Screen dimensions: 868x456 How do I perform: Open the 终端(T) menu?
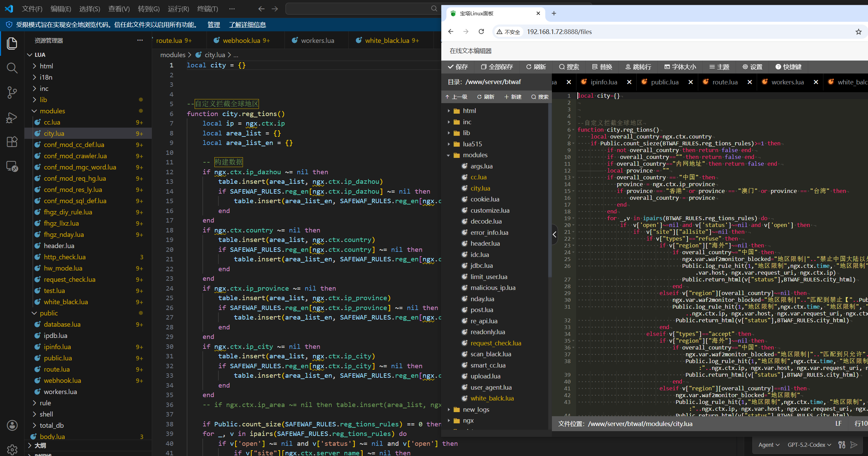[208, 9]
